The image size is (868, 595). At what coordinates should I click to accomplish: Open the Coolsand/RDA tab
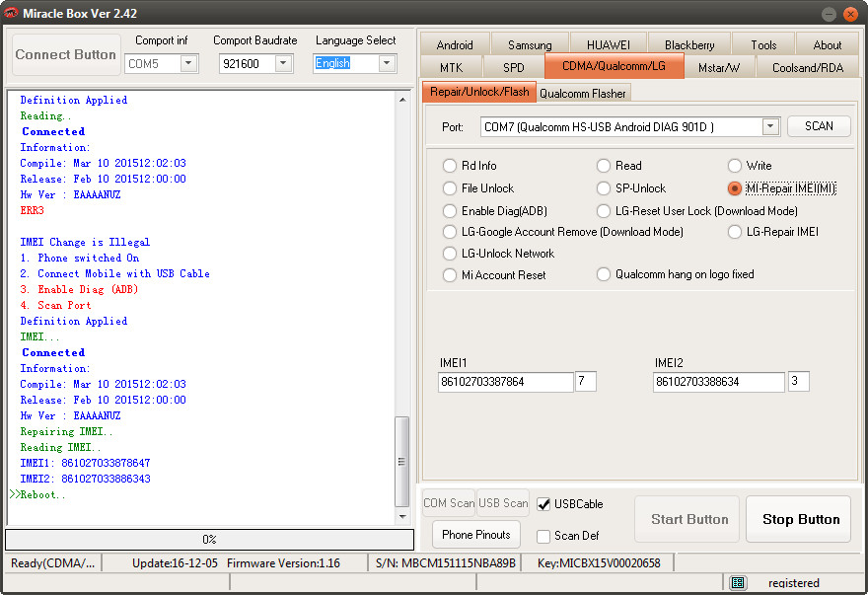pos(808,67)
